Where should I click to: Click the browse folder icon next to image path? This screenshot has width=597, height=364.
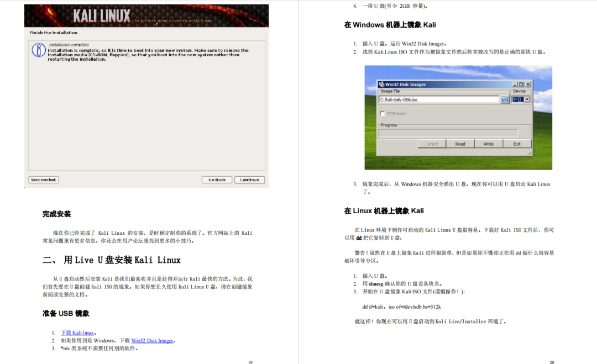(505, 99)
